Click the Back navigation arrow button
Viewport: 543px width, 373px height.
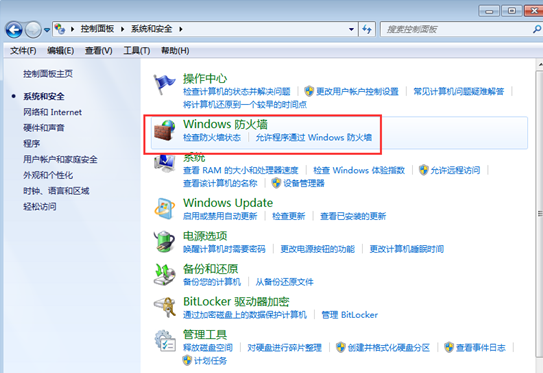pos(14,30)
